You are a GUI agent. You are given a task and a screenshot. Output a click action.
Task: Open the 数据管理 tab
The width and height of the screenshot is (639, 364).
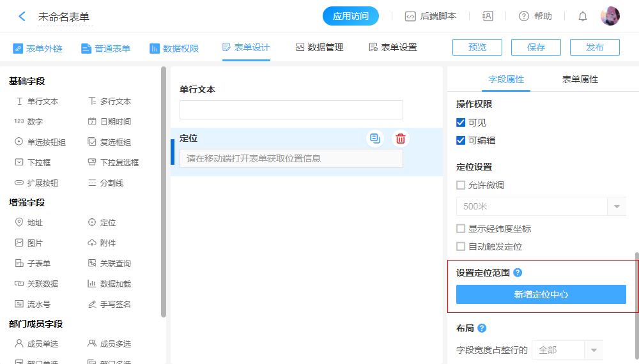pos(319,48)
